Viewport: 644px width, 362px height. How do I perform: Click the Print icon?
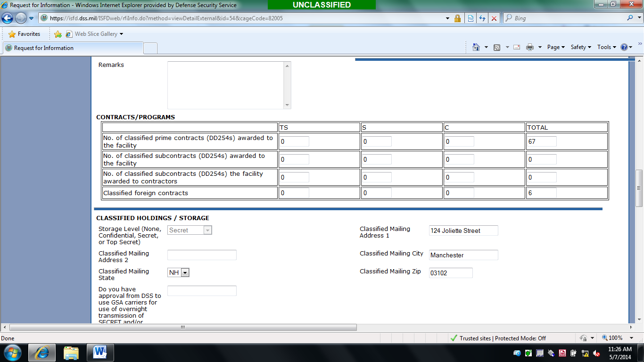(530, 47)
